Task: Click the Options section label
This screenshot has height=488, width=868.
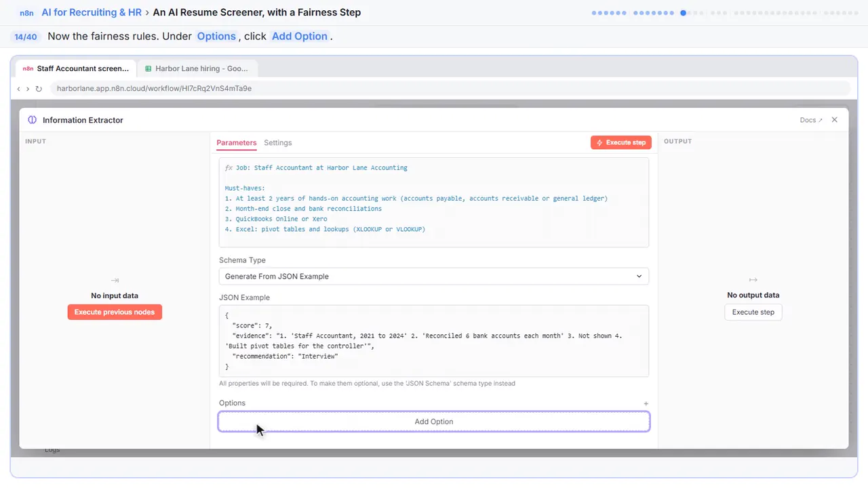Action: 232,403
